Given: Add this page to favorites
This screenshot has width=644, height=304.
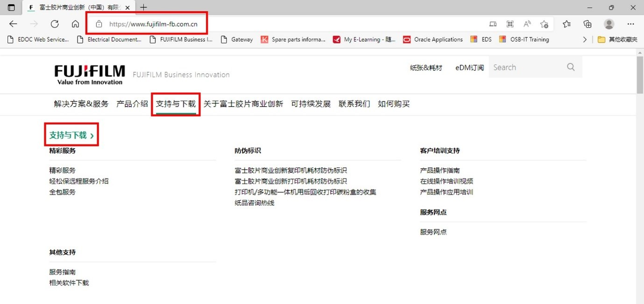Looking at the screenshot, I should click(544, 24).
